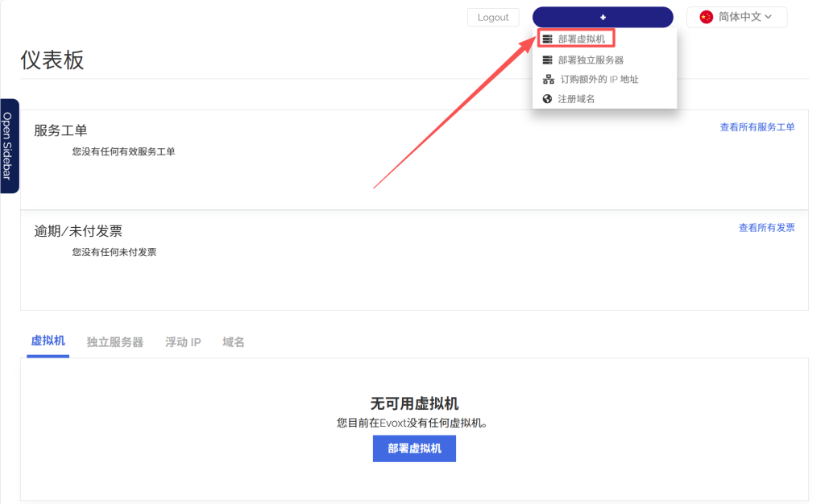This screenshot has height=504, width=825.
Task: Click the server icon beside 部署独立服务器
Action: coord(548,60)
